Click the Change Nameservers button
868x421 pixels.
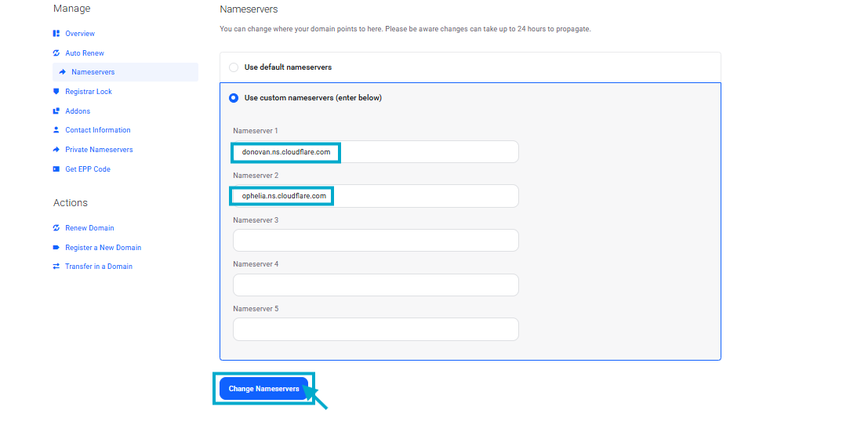pos(264,389)
